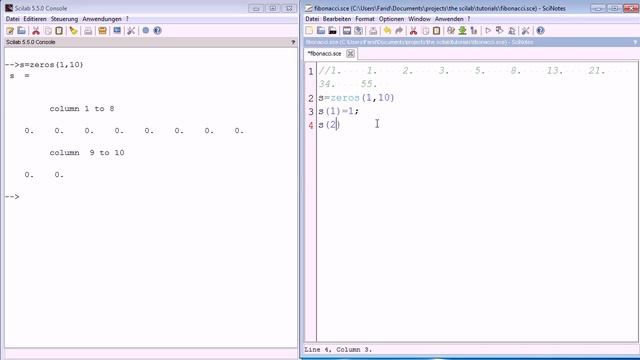Click the 'Line 4, Column 3.' status bar text
640x360 pixels.
338,350
